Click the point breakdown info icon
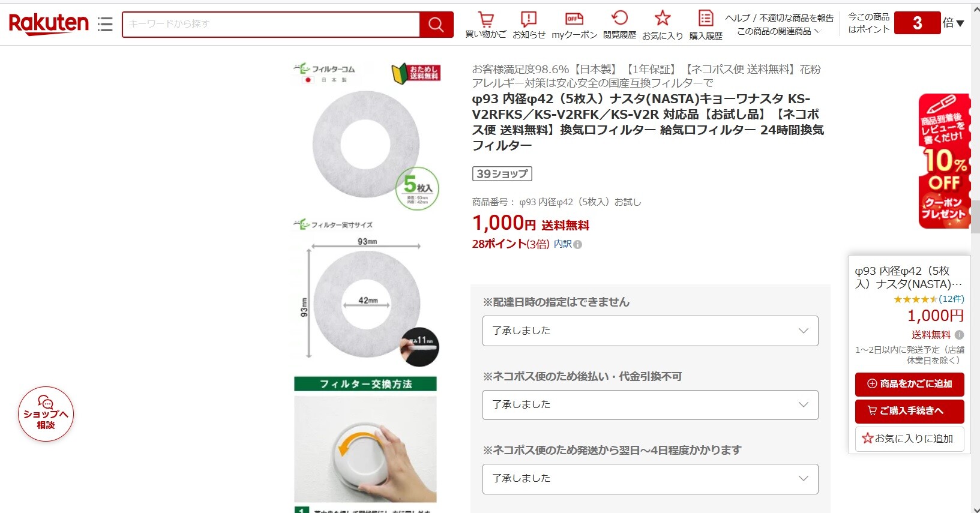The height and width of the screenshot is (513, 980). (x=577, y=244)
